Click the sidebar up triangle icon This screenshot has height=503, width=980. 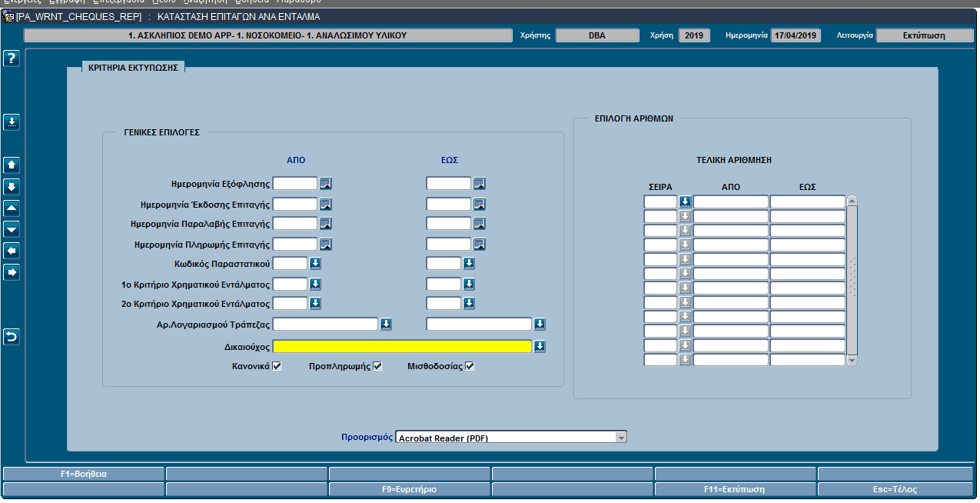12,208
